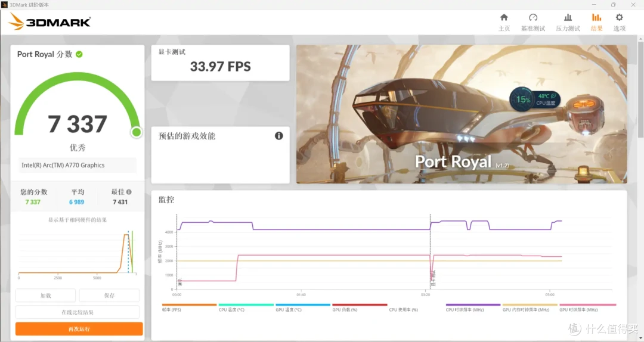Toggle the CPU 使用率 legend series
Image resolution: width=644 pixels, height=342 pixels.
pyautogui.click(x=403, y=310)
